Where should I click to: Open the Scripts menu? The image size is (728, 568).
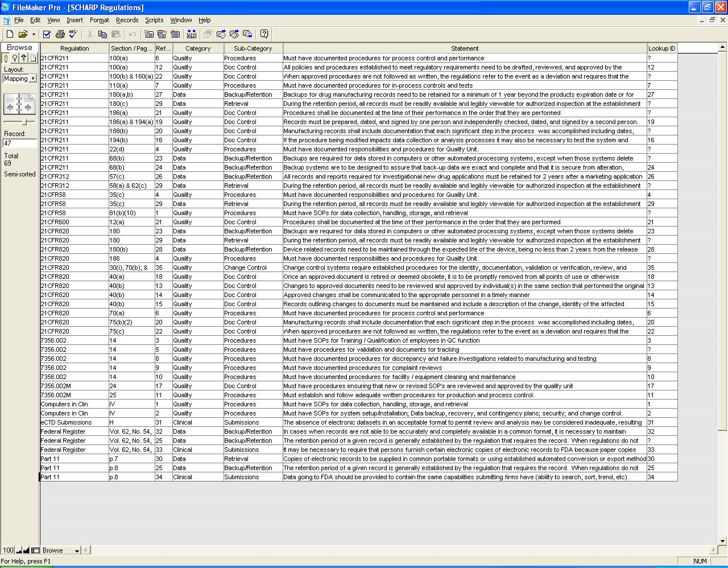(x=154, y=20)
